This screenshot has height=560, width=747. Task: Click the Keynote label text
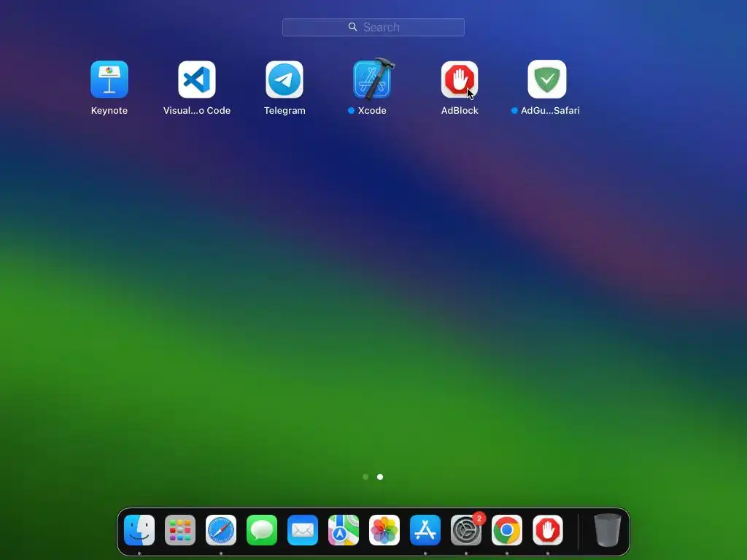[109, 111]
